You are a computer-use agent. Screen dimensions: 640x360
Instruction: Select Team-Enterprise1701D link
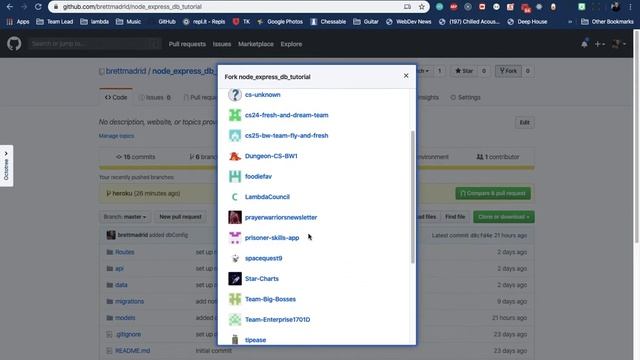(278, 320)
